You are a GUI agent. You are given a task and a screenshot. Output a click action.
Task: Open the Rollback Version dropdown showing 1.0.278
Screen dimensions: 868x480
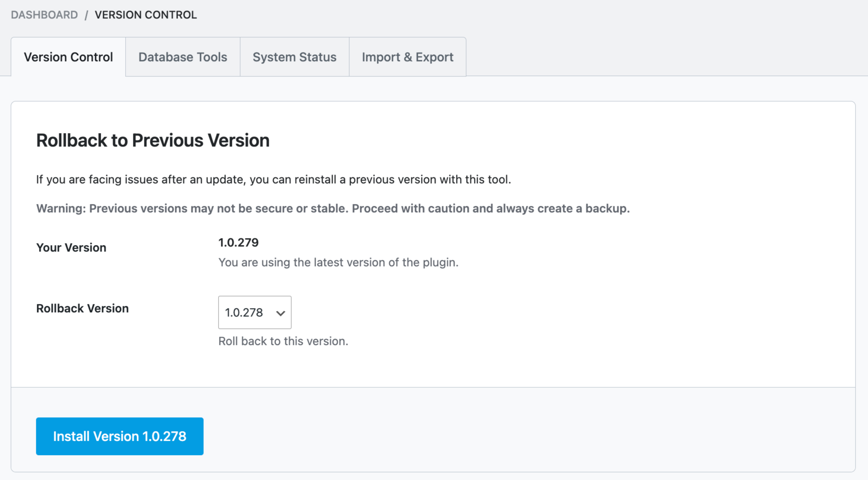coord(255,312)
